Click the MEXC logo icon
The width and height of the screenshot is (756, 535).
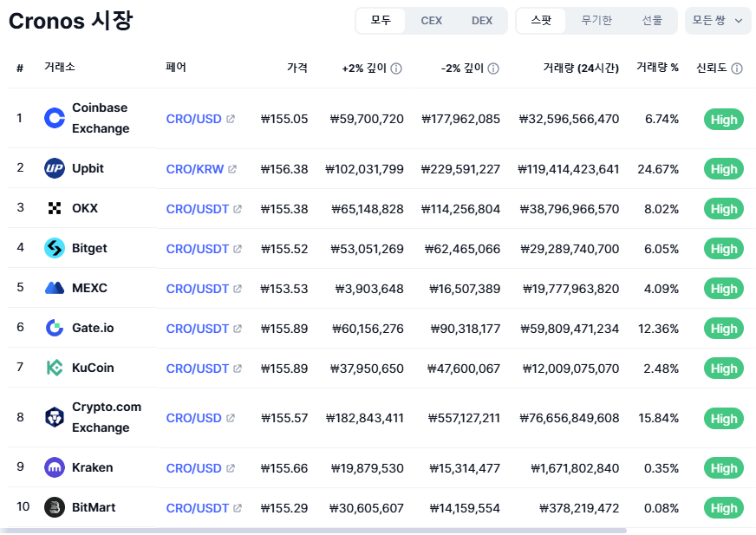click(x=55, y=288)
